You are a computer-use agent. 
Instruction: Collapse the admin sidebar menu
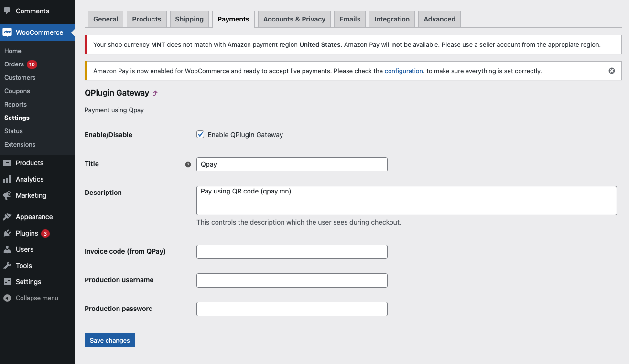click(x=31, y=298)
